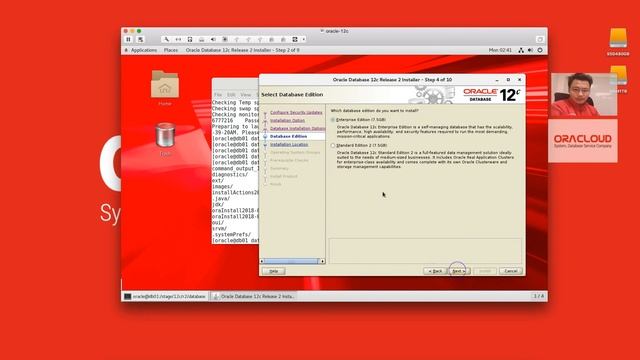Click the network adapter arrows icon

178,39
